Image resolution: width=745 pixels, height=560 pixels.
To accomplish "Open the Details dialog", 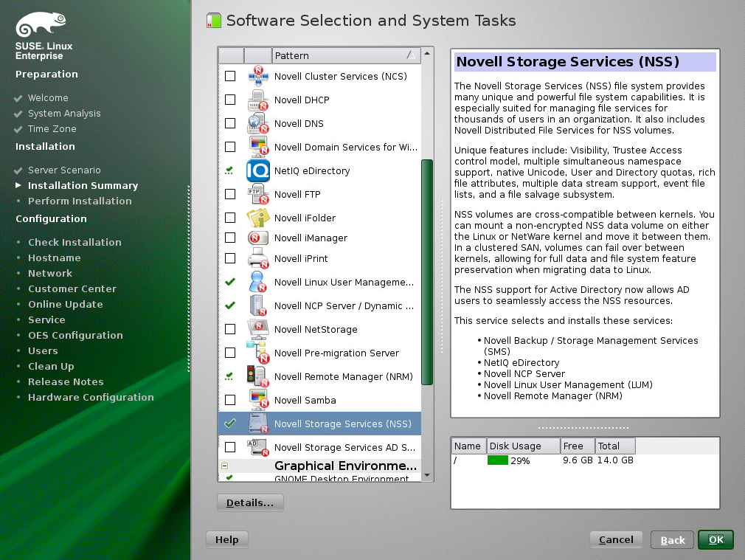I will tap(250, 502).
